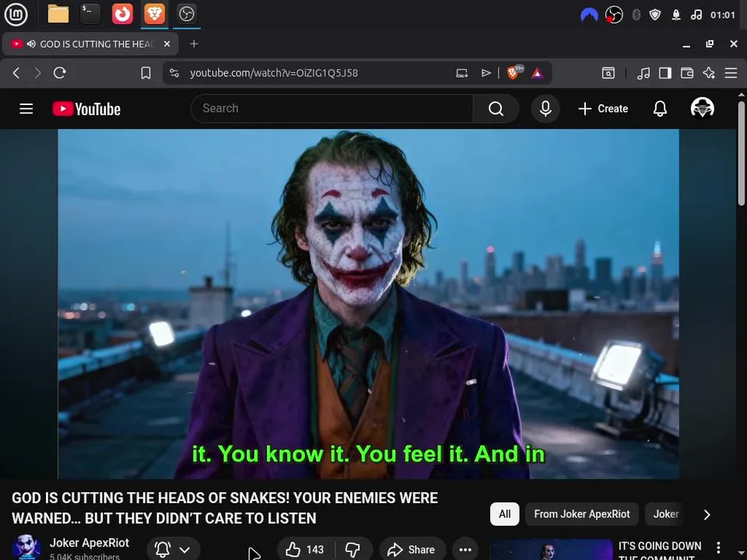Go to YouTube home via logo
This screenshot has height=560, width=747.
[x=86, y=109]
